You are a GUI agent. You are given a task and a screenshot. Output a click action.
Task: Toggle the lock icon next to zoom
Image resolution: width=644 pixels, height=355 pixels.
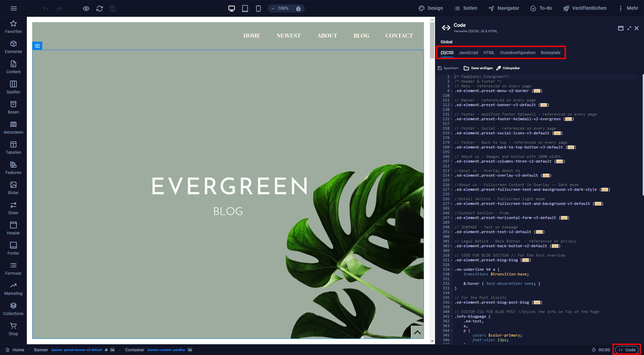298,8
